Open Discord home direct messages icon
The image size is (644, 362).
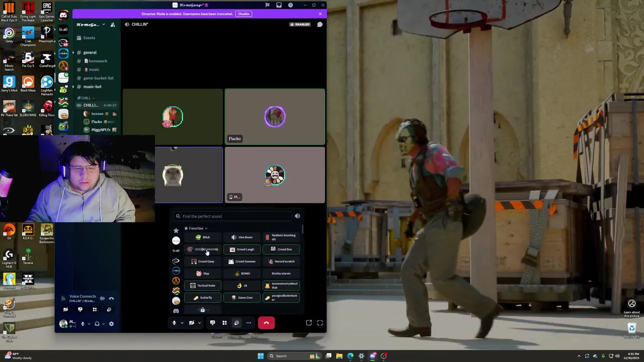coord(63,16)
